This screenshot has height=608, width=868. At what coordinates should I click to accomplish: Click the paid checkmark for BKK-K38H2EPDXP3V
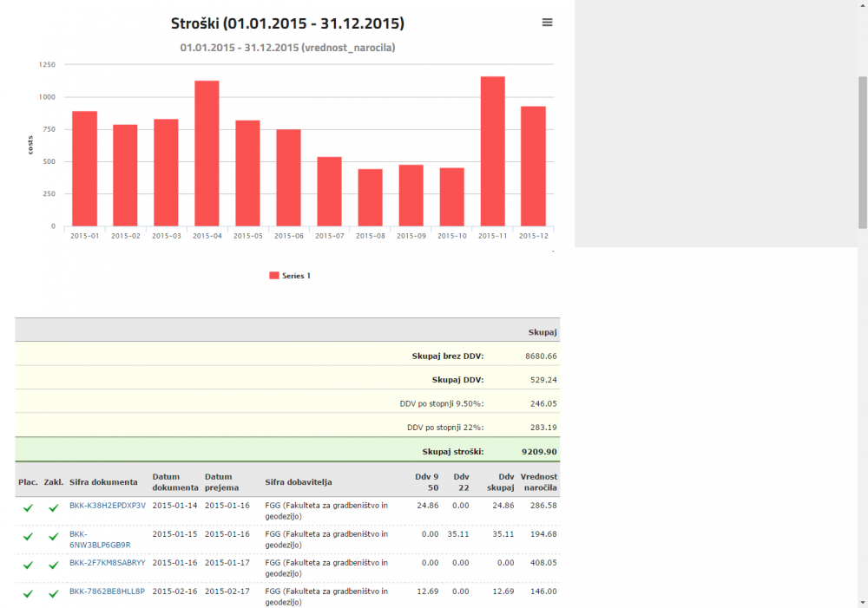tap(28, 507)
